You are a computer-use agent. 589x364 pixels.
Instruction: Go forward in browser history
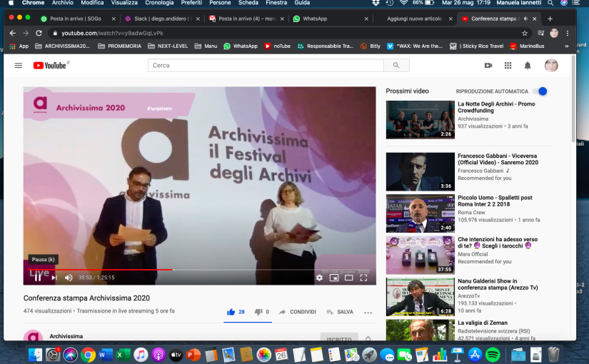tap(26, 33)
